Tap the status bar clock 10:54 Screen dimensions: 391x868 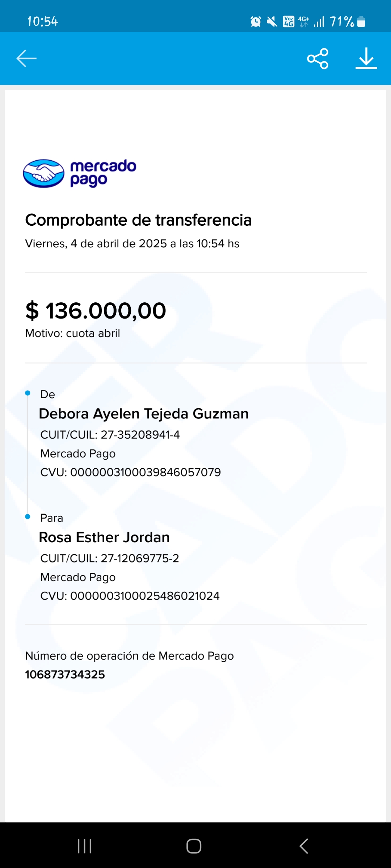pyautogui.click(x=42, y=22)
